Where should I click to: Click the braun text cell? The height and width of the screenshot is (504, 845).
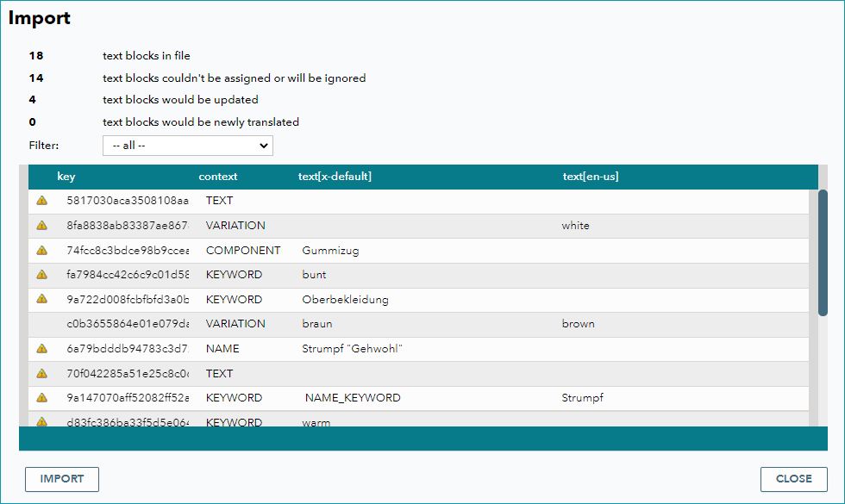317,324
